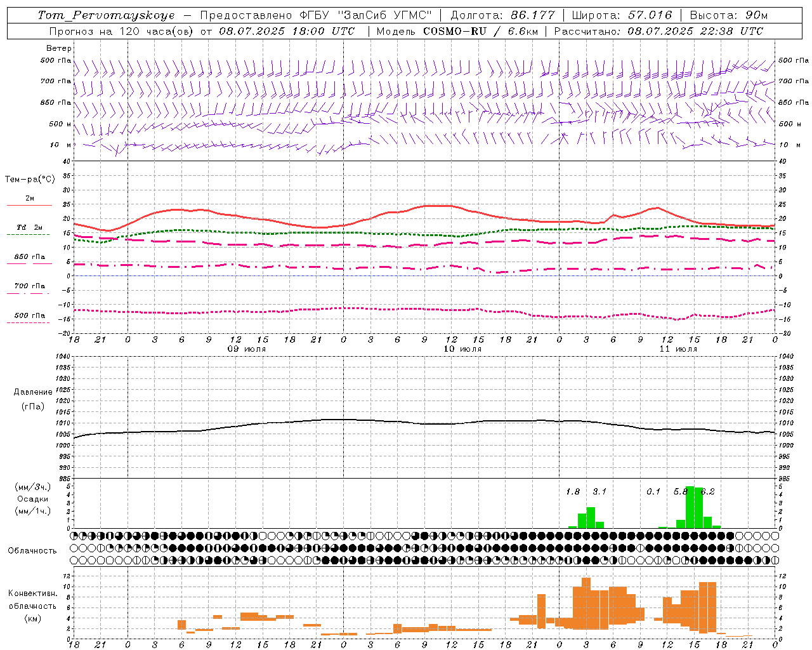Click the 2м temperature legend entry
Screen dimensions: 812x650
30,199
